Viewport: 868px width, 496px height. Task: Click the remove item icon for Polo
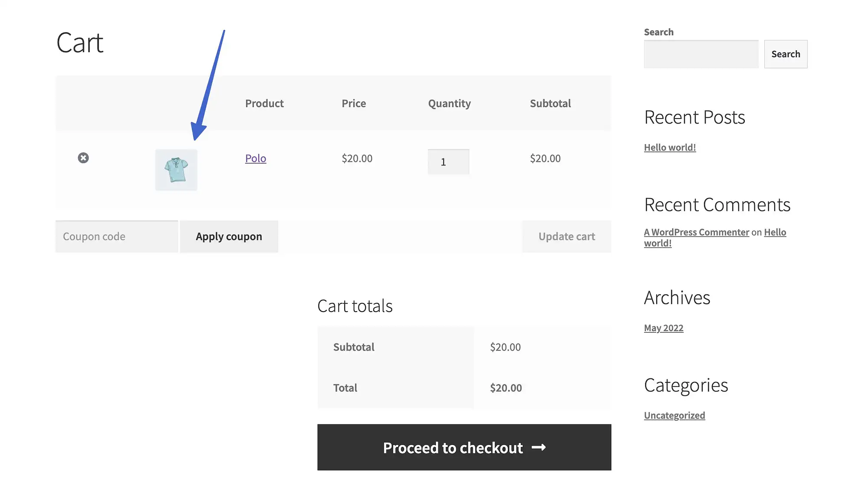83,158
